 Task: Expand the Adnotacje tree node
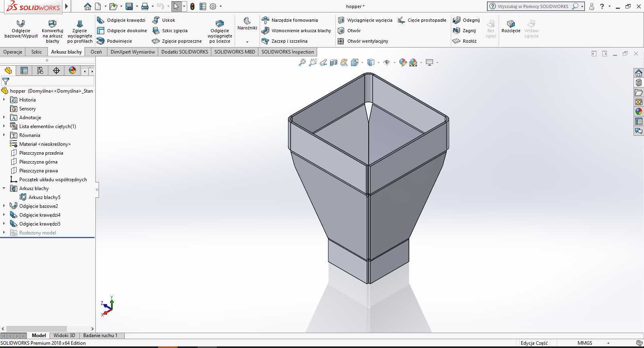[x=4, y=117]
